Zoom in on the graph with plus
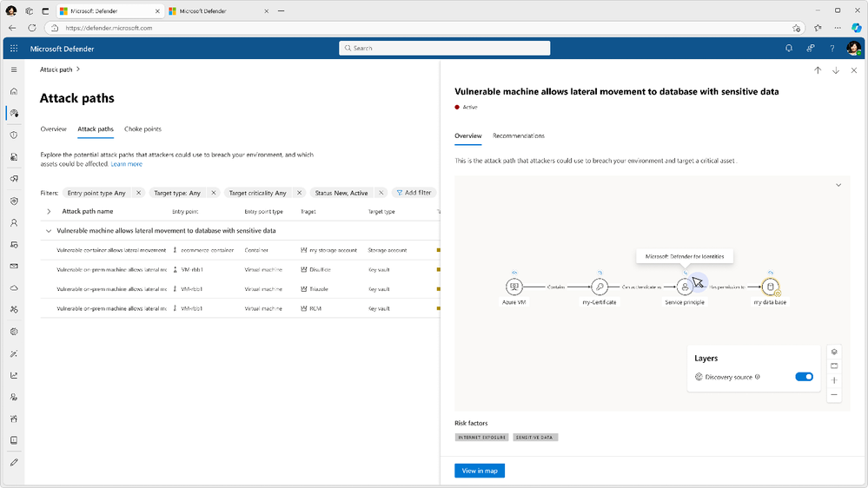Image resolution: width=868 pixels, height=488 pixels. 834,380
